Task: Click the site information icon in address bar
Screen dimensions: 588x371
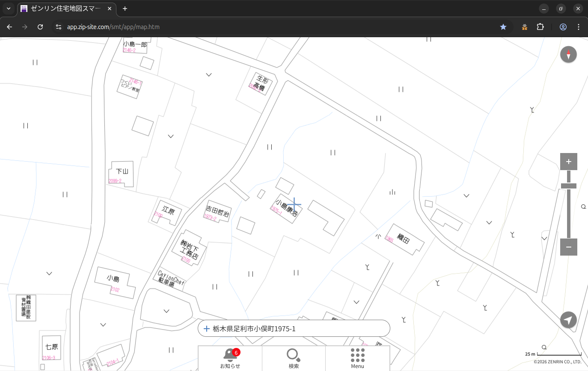Action: (x=59, y=27)
